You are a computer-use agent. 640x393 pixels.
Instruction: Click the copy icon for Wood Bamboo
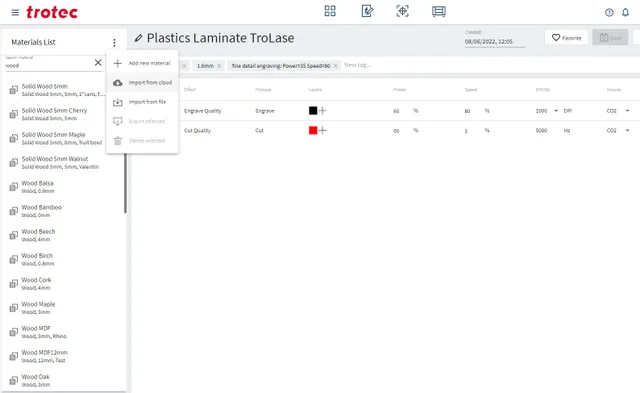14,211
